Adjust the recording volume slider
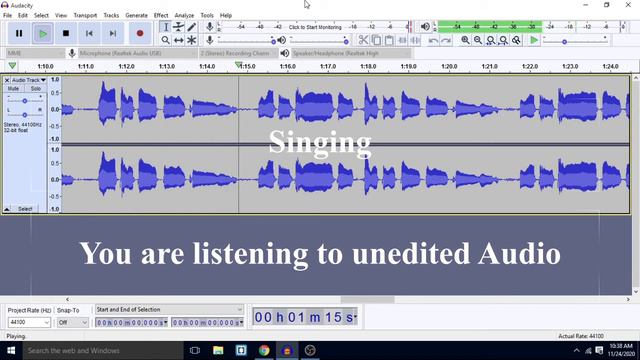The image size is (640, 360). point(246,40)
